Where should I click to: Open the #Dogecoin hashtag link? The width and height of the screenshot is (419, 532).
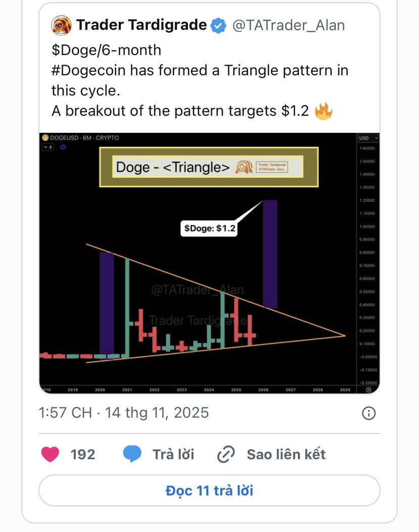pyautogui.click(x=89, y=71)
